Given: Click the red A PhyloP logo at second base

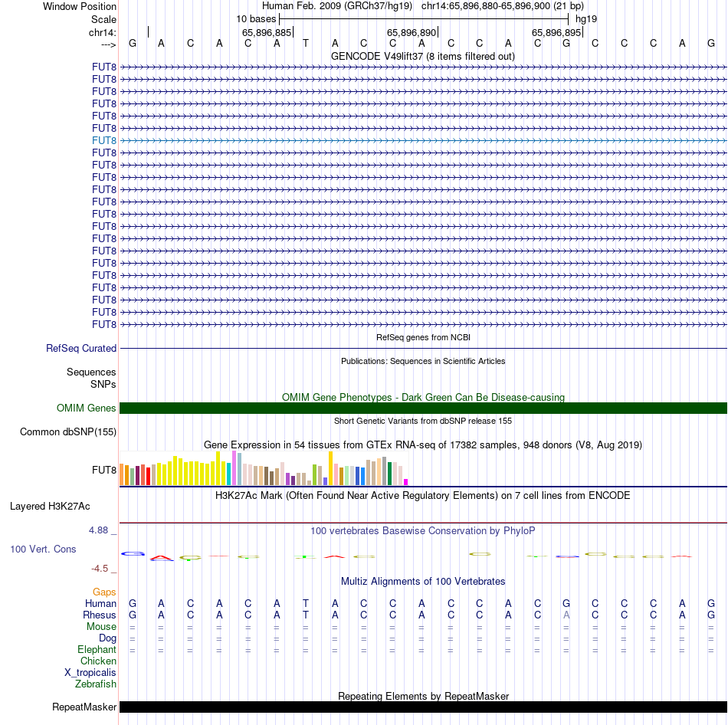Looking at the screenshot, I should point(162,558).
